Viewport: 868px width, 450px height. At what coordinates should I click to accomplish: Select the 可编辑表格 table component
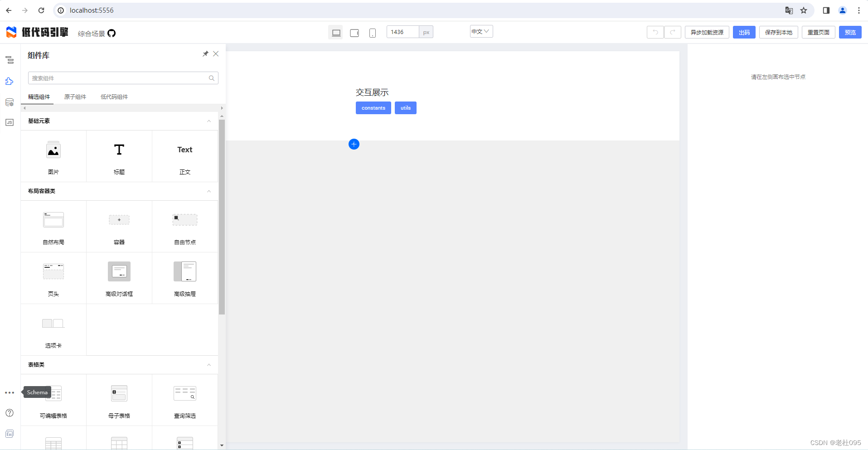pos(53,400)
